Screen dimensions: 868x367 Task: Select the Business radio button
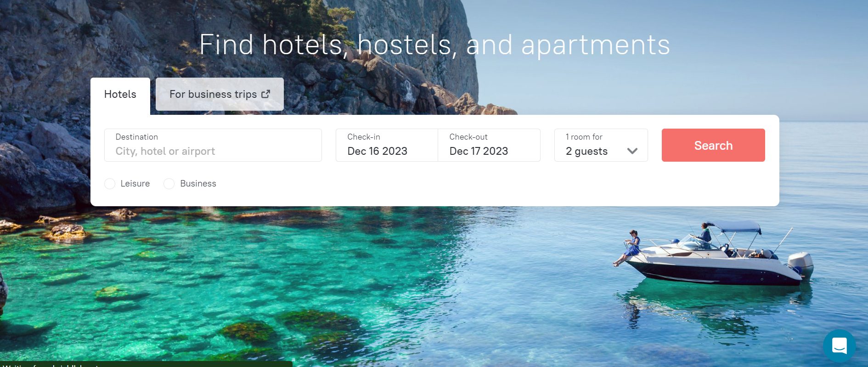(x=169, y=184)
